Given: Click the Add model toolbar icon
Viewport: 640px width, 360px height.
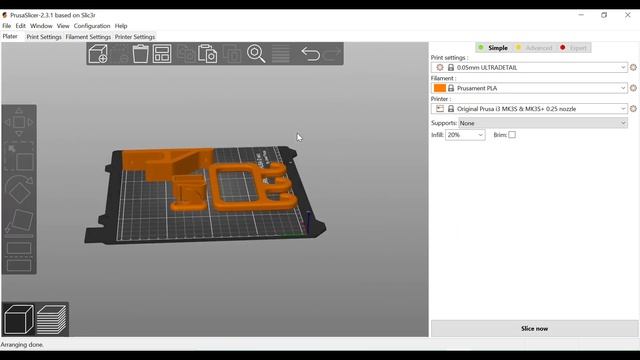Looking at the screenshot, I should [98, 54].
